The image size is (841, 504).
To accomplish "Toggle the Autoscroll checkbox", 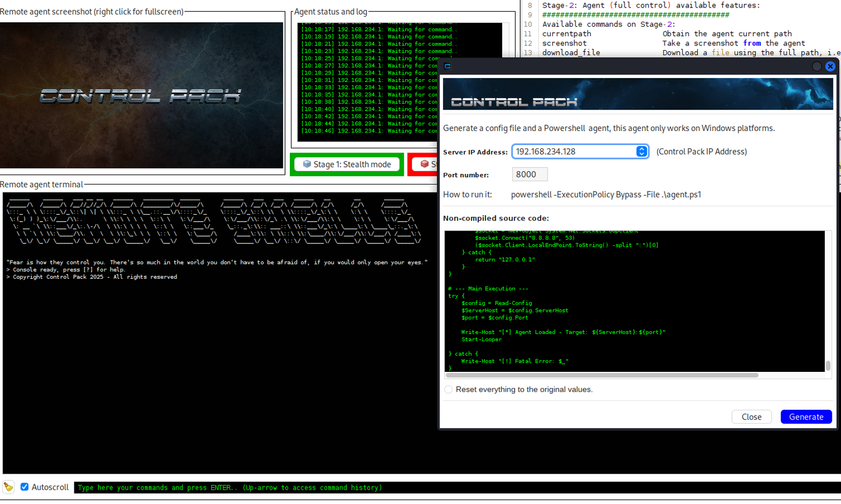I will click(24, 487).
